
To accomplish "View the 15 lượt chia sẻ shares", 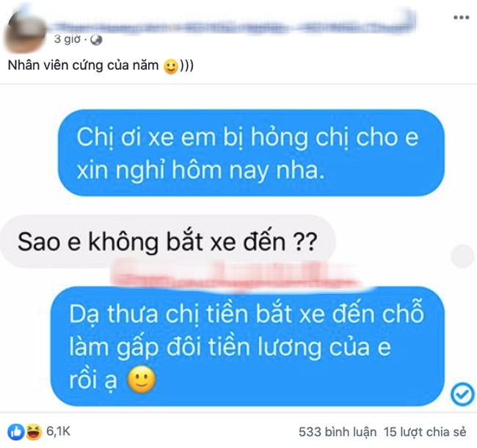I will coord(425,432).
